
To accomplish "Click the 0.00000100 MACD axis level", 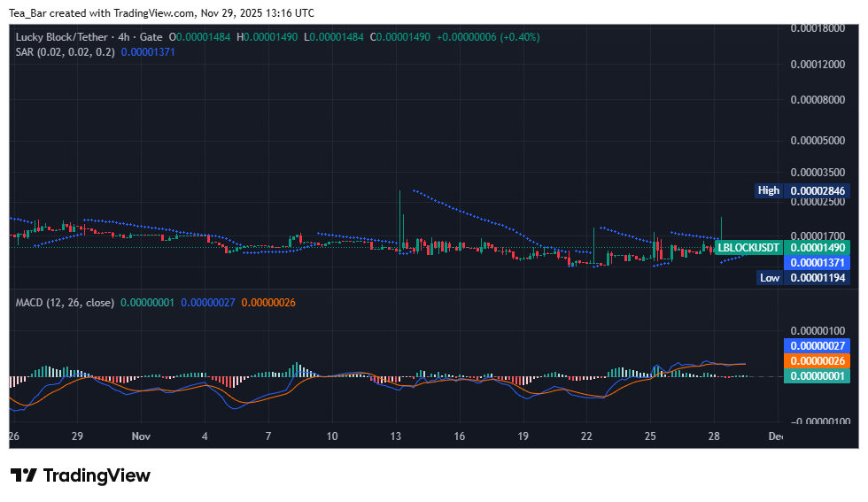I will 818,331.
